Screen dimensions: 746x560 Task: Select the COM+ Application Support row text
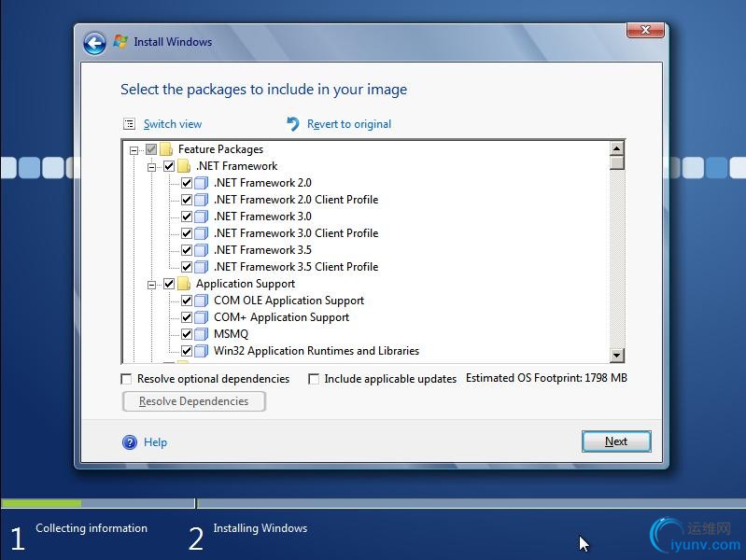pos(282,317)
